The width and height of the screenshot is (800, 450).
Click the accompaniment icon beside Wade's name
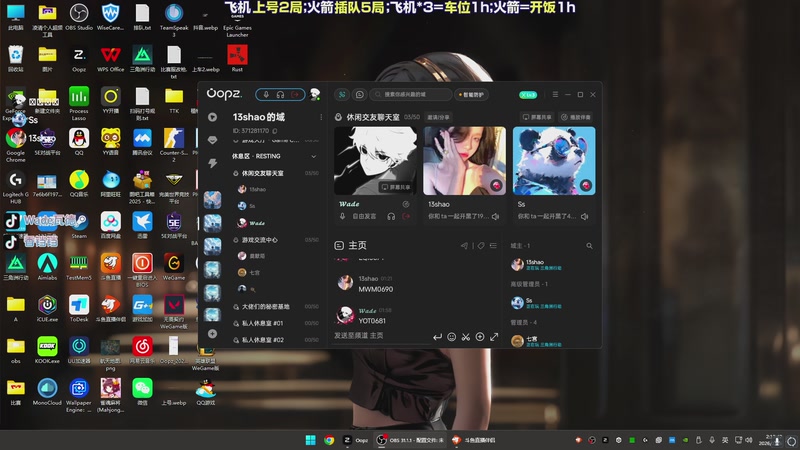406,204
